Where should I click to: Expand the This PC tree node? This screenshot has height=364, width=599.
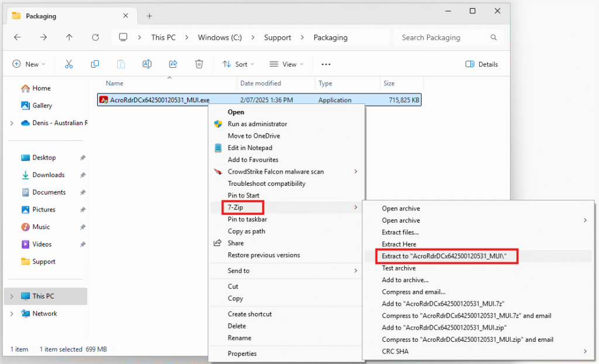[x=12, y=296]
